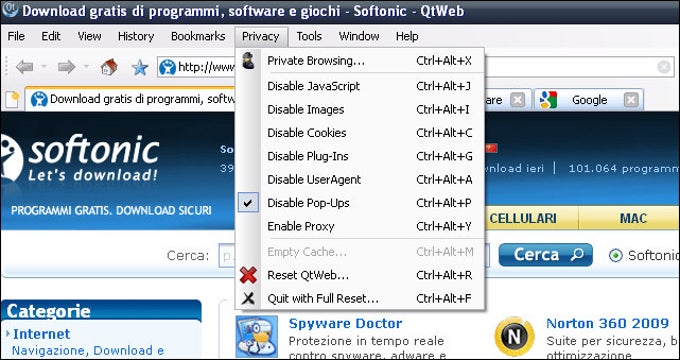Click the Bookmark star icon
Viewport: 680px width, 360px height.
click(140, 68)
